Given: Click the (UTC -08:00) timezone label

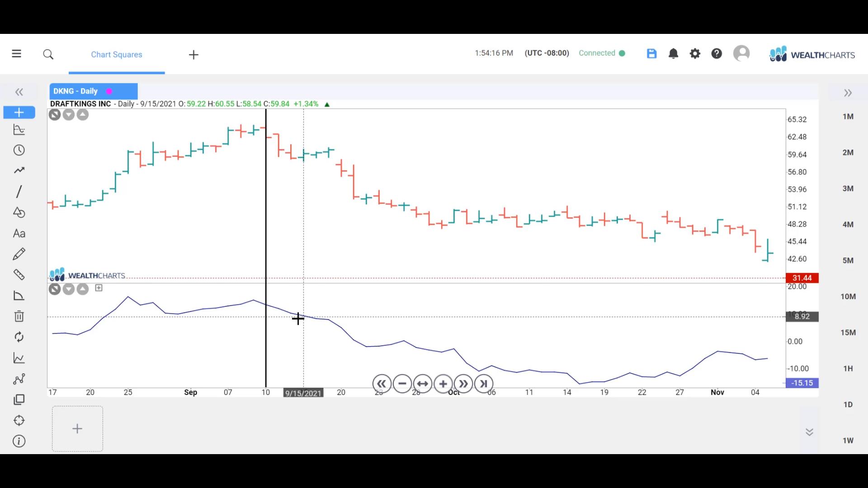Looking at the screenshot, I should (547, 53).
